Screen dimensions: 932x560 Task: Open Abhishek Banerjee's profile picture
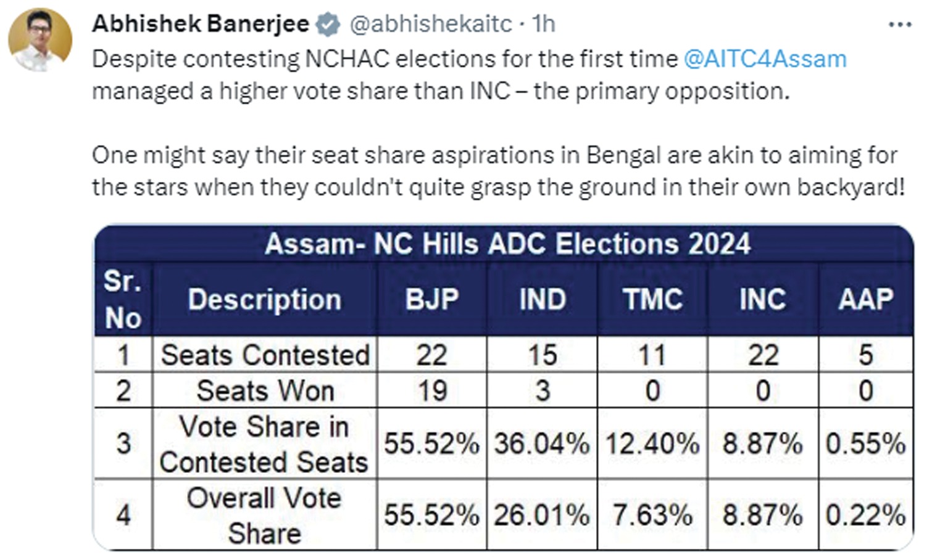pos(40,40)
